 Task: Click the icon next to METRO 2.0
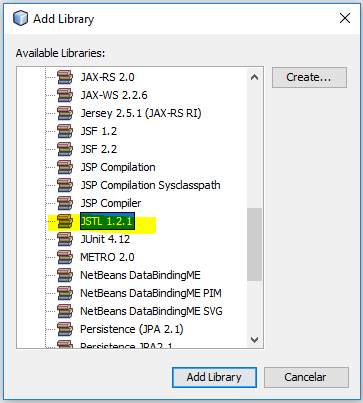click(x=65, y=257)
